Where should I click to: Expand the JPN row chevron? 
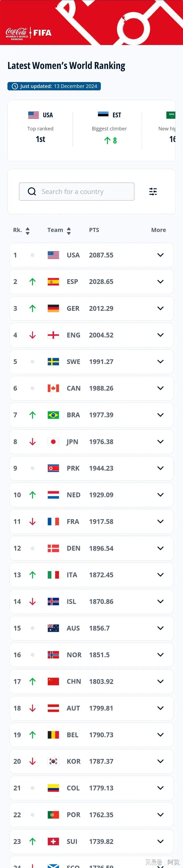click(161, 441)
